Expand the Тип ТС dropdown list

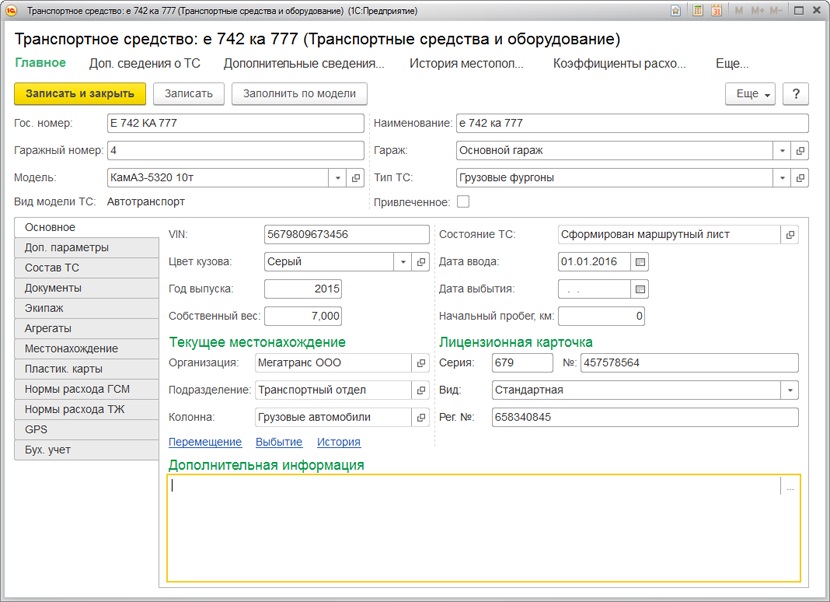pos(782,178)
